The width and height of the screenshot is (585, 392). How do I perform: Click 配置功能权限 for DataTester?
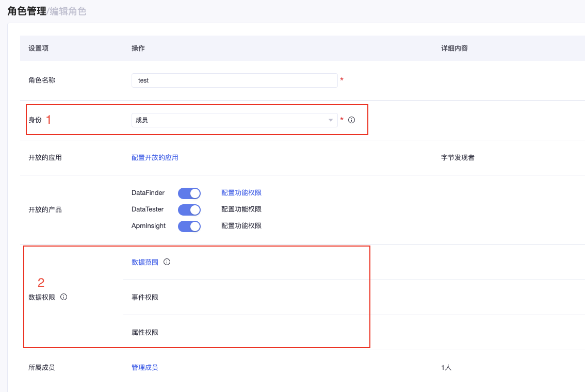(241, 209)
